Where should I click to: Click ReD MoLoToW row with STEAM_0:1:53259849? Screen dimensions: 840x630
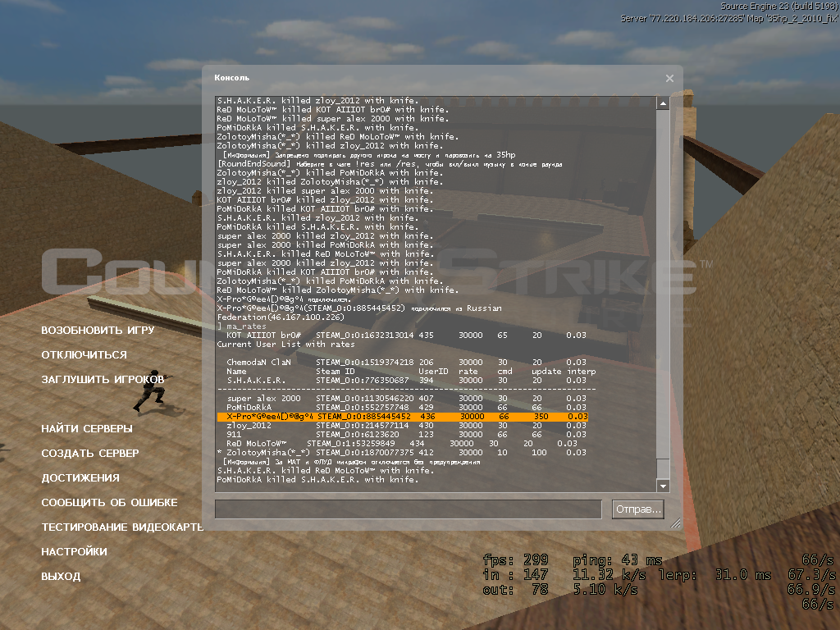coord(402,444)
